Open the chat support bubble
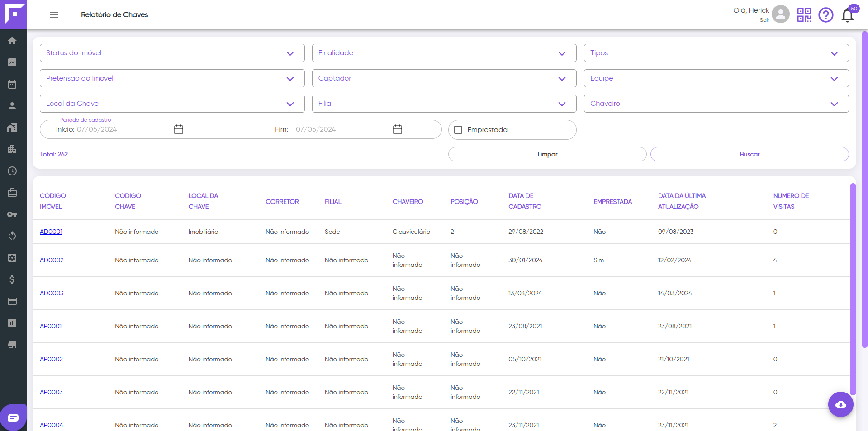The width and height of the screenshot is (868, 431). pos(13,417)
